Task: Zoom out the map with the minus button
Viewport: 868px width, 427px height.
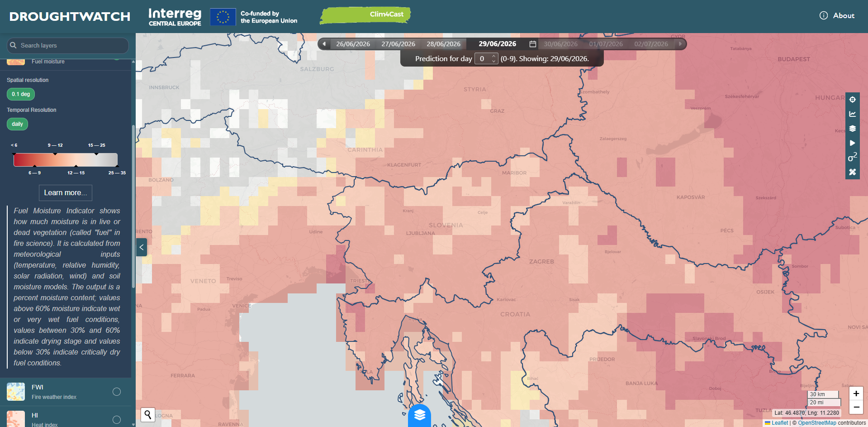Action: [856, 407]
